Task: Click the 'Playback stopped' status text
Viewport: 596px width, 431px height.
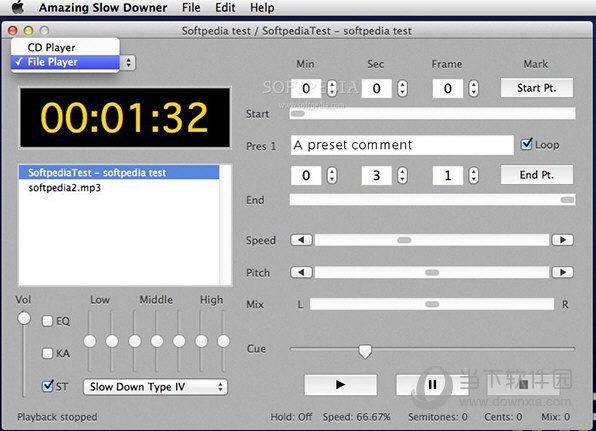Action: (x=57, y=417)
